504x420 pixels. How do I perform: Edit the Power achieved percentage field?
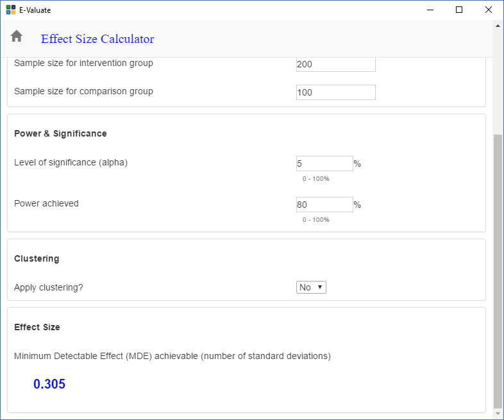pyautogui.click(x=324, y=205)
